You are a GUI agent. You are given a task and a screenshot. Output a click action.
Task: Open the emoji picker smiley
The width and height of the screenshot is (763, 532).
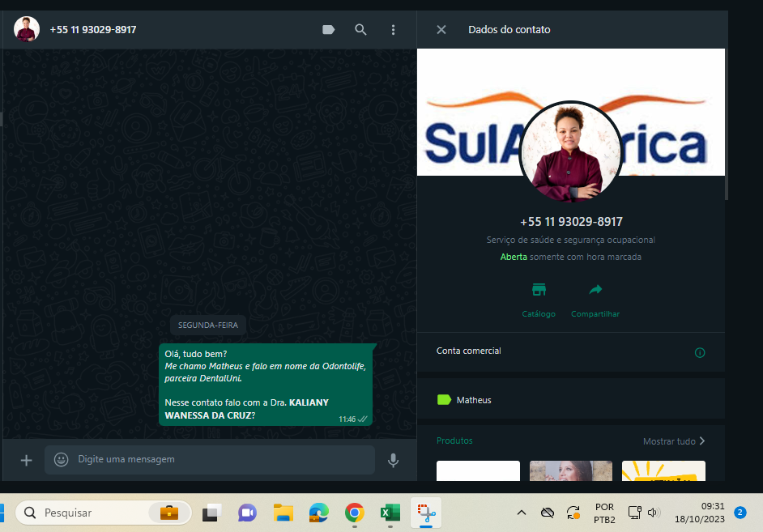[x=61, y=460]
